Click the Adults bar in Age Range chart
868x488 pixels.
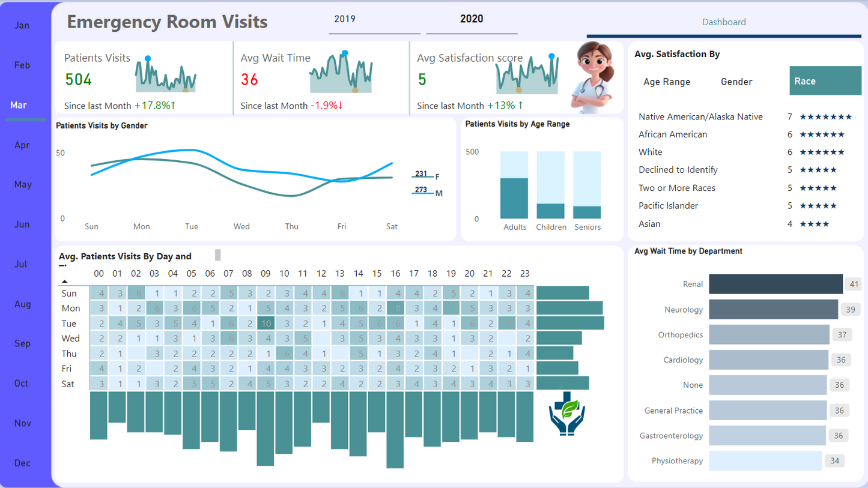point(514,198)
